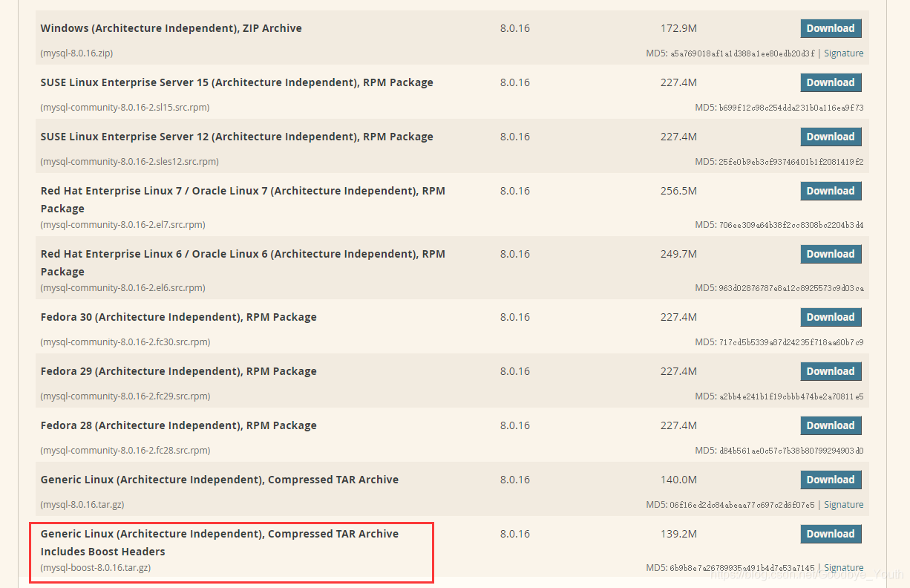Select Red Hat Enterprise Linux 7 title
Viewport: 910px width, 588px height.
(243, 200)
